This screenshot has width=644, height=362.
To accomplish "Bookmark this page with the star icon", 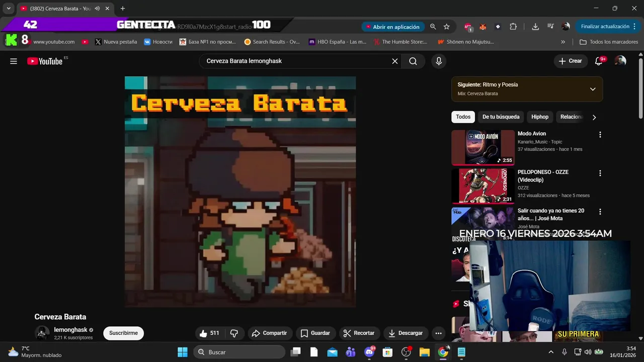I will (x=447, y=27).
